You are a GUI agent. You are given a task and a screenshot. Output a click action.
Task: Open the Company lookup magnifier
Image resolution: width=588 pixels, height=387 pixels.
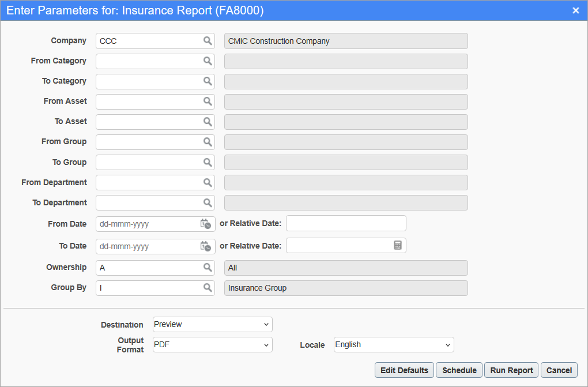tap(207, 41)
